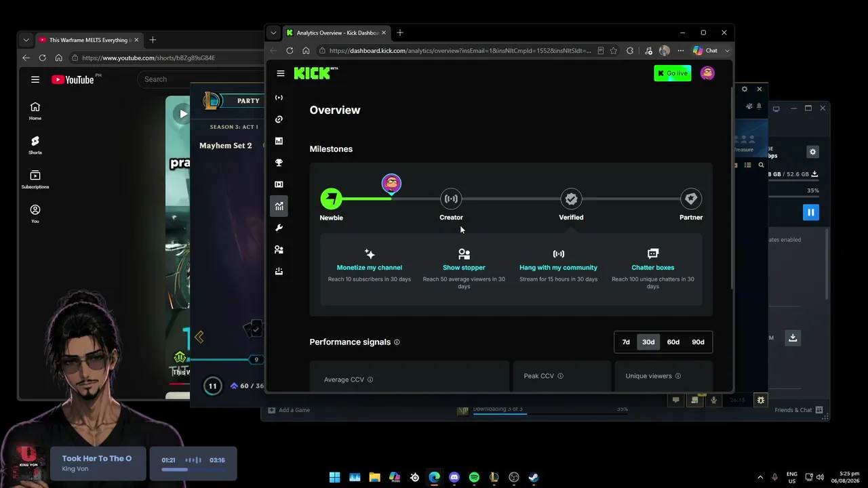Click the Kick dashboard address bar
This screenshot has width=868, height=488.
[x=460, y=51]
